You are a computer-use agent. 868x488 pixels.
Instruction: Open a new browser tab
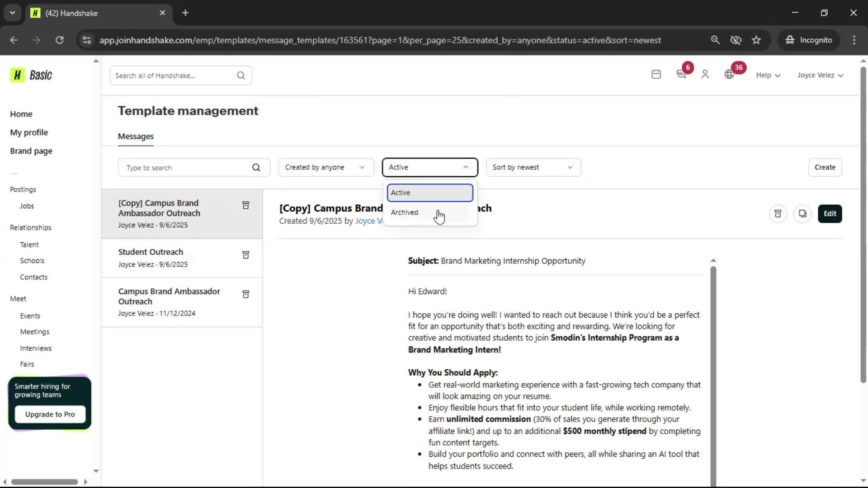[185, 13]
